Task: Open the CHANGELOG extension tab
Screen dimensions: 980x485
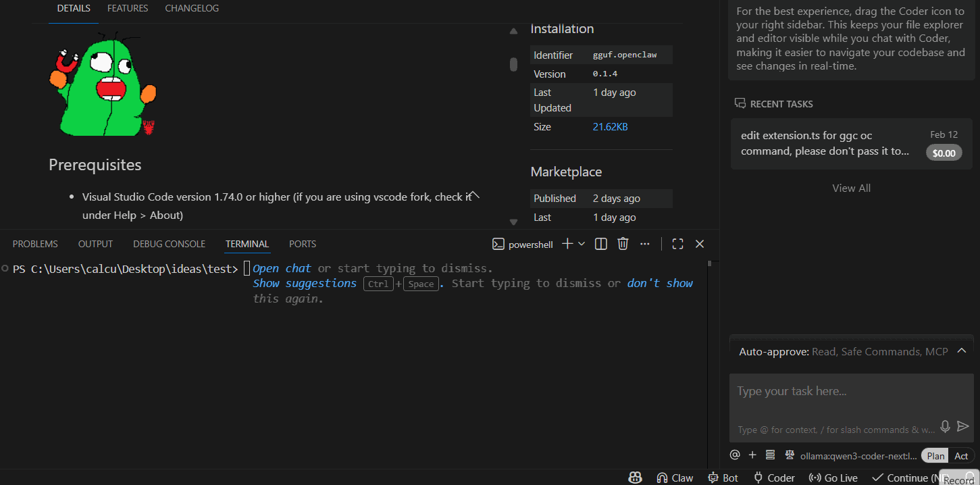Action: pyautogui.click(x=192, y=8)
